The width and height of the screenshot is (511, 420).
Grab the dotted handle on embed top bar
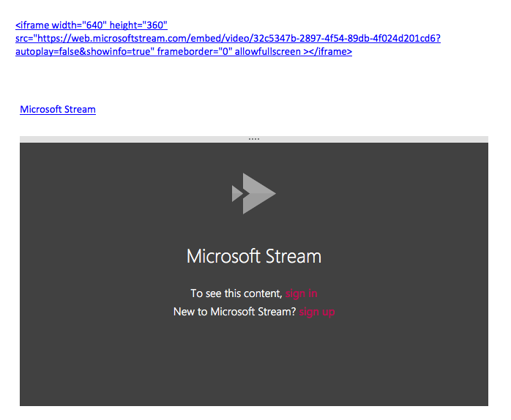pos(254,139)
